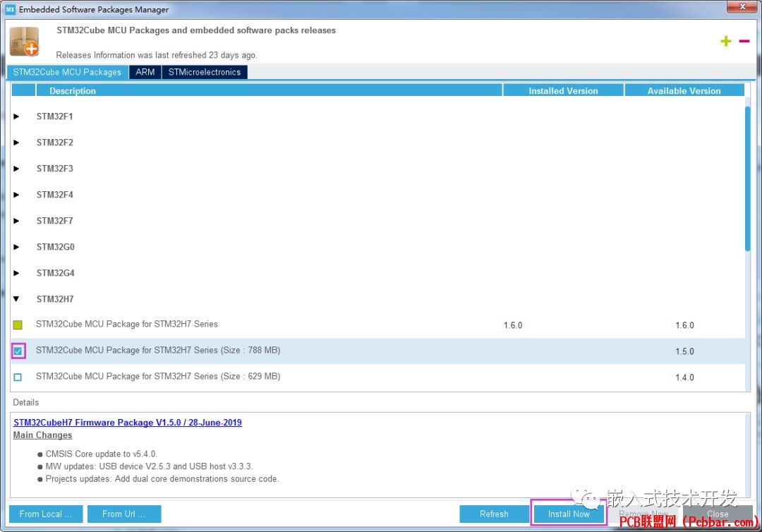Expand the STM32G0 tree node
Image resolution: width=762 pixels, height=532 pixels.
[16, 247]
